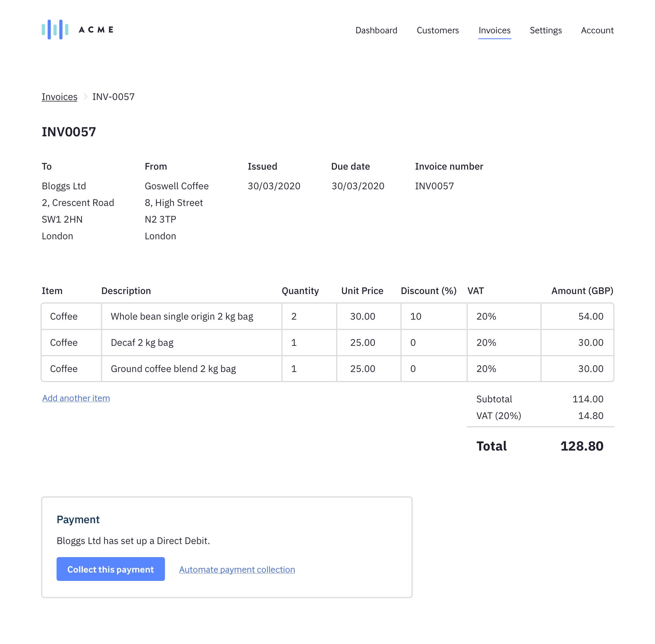Edit the Whole bean single origin description
The image size is (655, 644).
click(x=191, y=316)
